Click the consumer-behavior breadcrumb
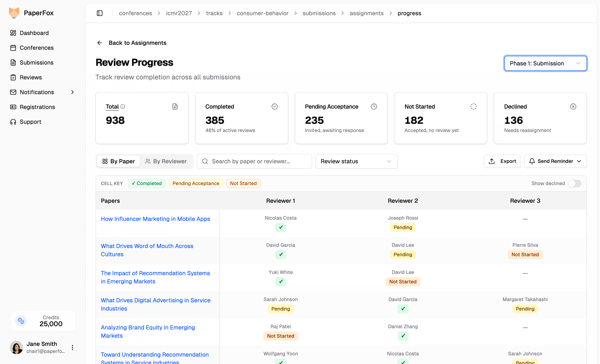Screen dimensions: 600x364 click(263, 13)
